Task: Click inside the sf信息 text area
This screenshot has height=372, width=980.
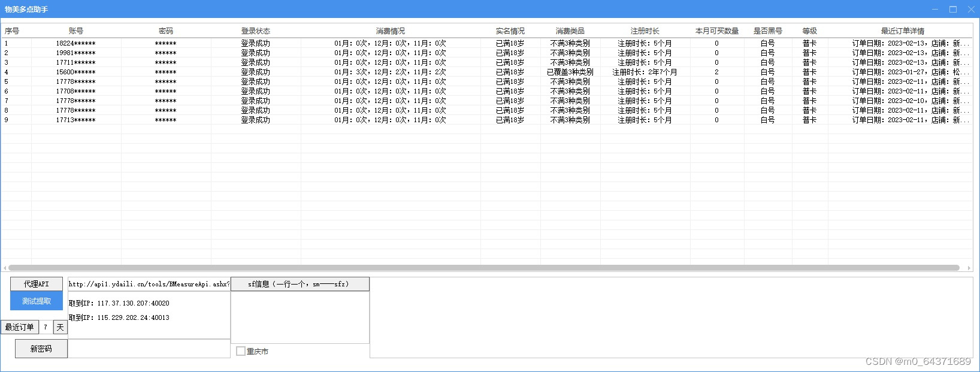Action: 300,317
